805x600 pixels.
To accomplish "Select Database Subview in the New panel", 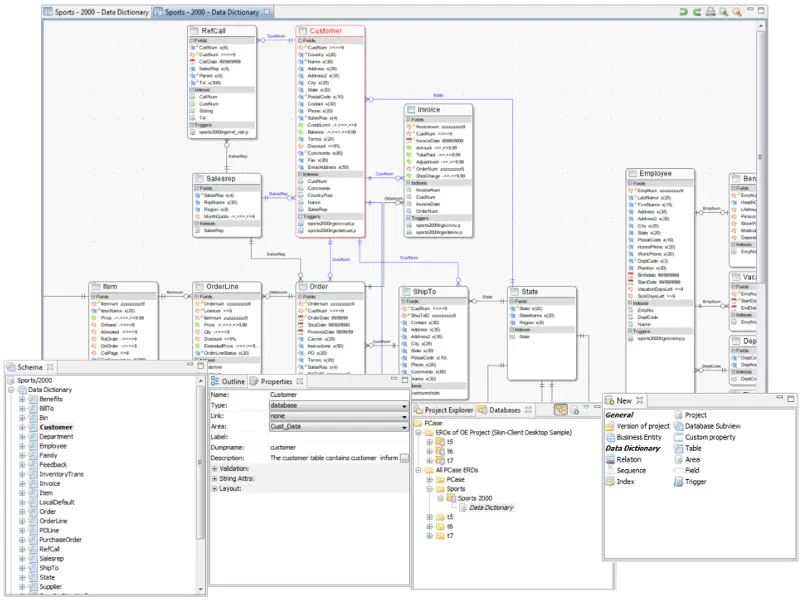I will (707, 426).
